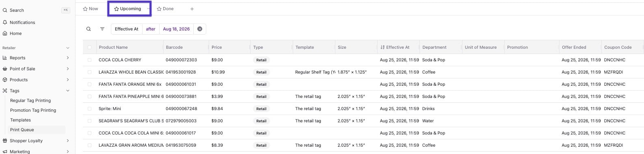Screen dimensions: 644x154
Task: Expand the Marketing chevron
Action: pos(68,152)
